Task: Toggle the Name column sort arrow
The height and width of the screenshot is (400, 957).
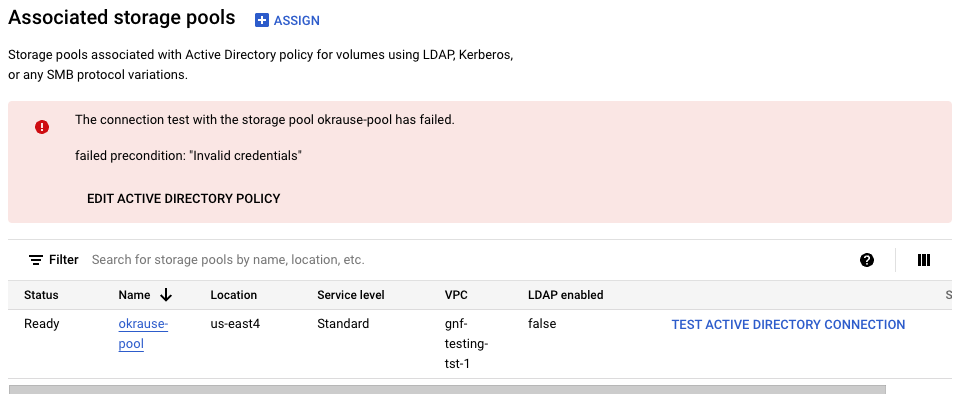Action: click(x=166, y=295)
